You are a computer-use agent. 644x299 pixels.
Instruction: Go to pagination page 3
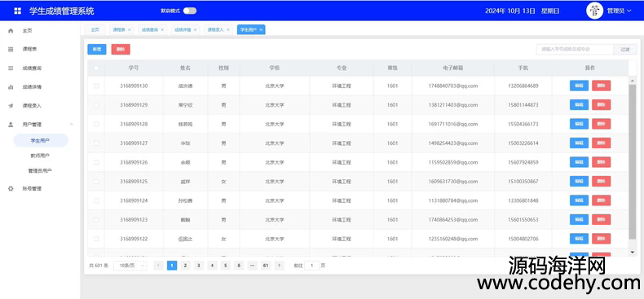199,266
